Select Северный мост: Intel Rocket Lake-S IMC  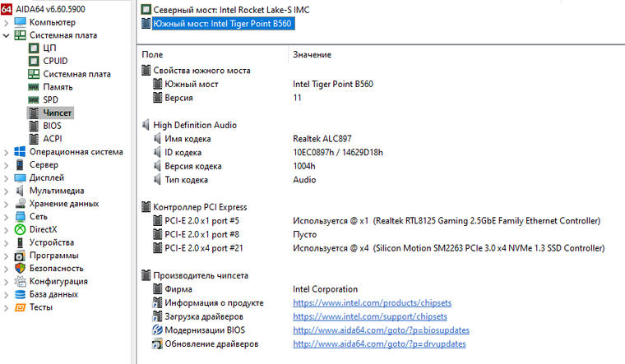pyautogui.click(x=231, y=10)
